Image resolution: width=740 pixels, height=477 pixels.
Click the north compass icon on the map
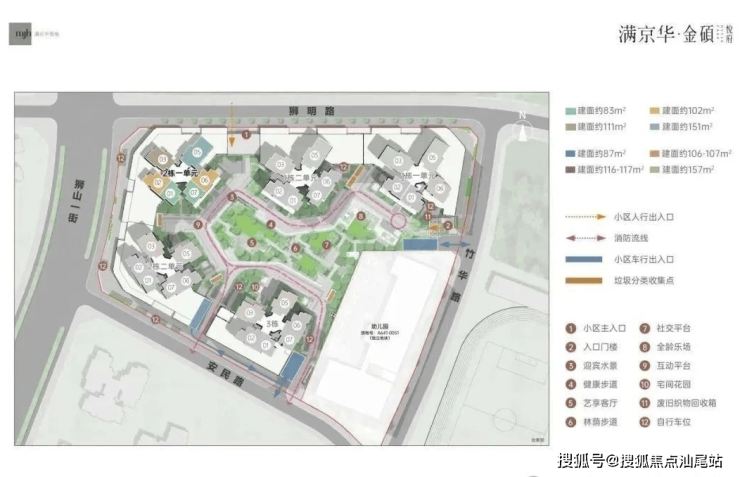[523, 128]
